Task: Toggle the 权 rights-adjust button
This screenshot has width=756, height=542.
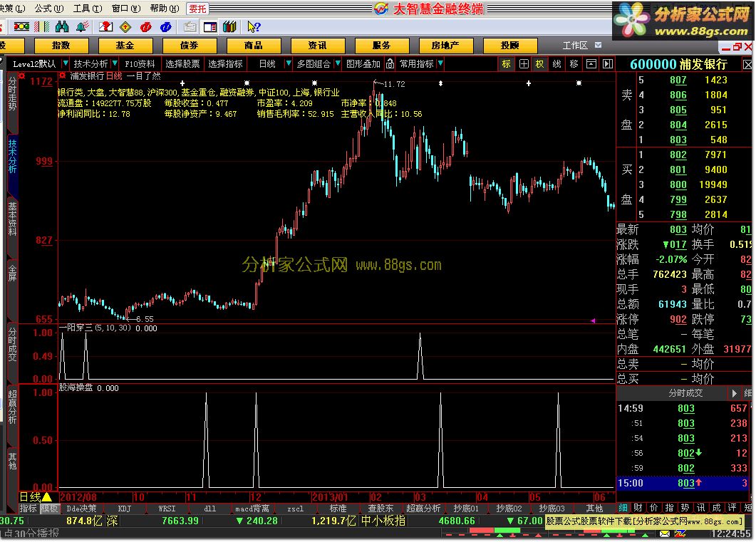Action: click(539, 63)
